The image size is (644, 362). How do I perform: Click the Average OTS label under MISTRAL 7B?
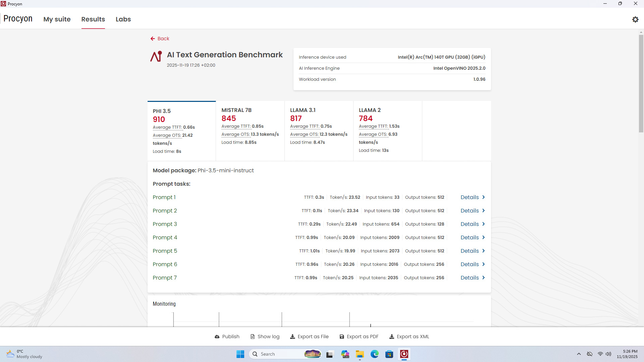coord(236,134)
